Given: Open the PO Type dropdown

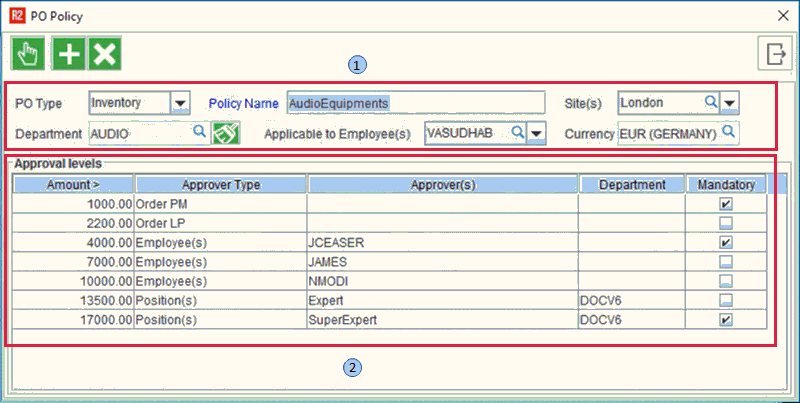Looking at the screenshot, I should point(180,102).
